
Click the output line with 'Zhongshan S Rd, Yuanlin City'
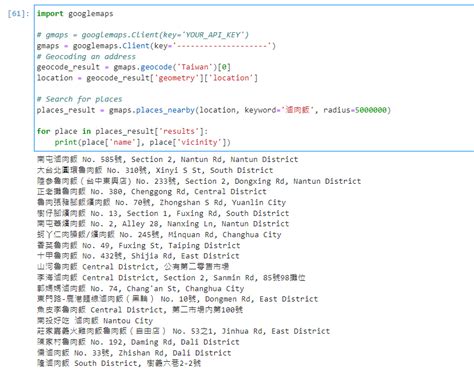161,202
